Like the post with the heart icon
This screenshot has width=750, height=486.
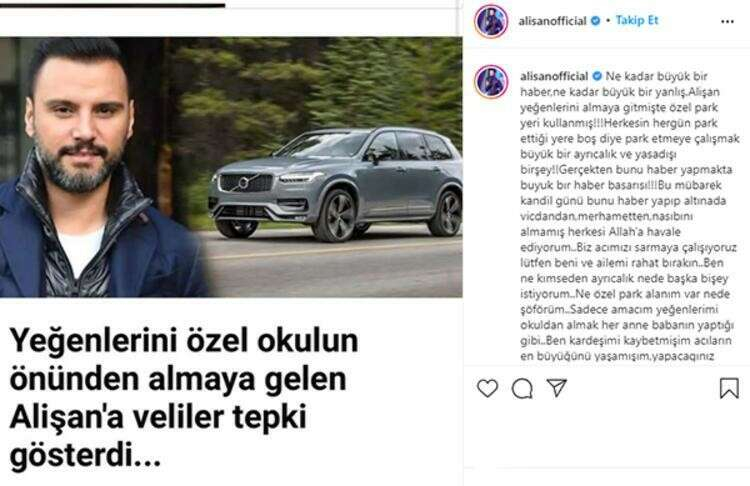(487, 388)
